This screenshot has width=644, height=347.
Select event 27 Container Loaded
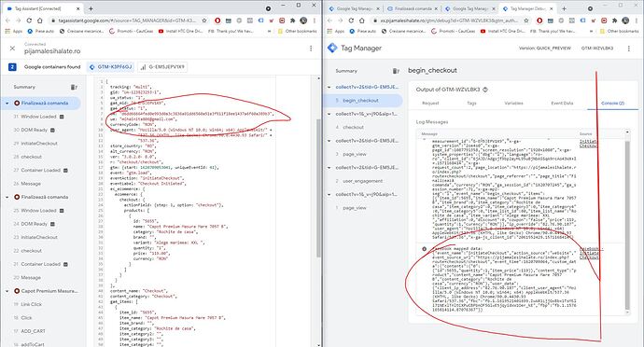41,171
